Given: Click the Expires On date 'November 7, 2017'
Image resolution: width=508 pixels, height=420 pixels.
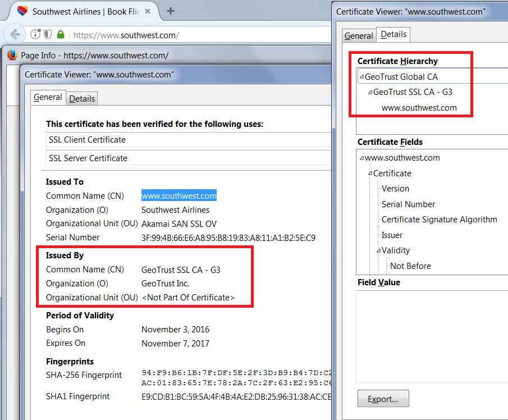Looking at the screenshot, I should point(175,344).
